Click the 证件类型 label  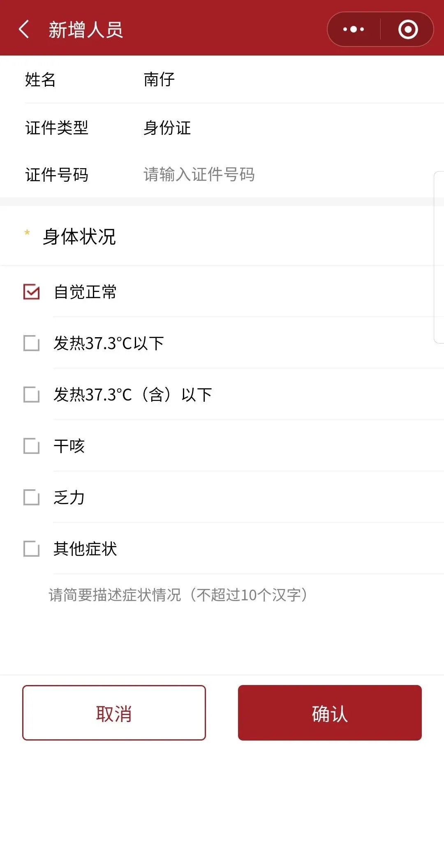[x=57, y=127]
